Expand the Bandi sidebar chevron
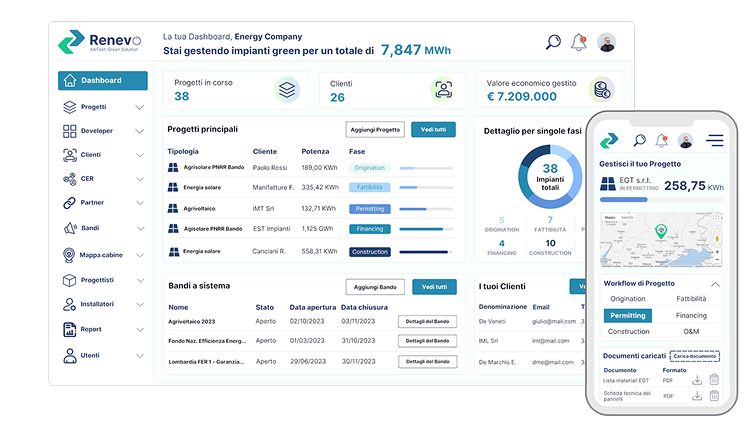This screenshot has width=751, height=422. point(140,228)
